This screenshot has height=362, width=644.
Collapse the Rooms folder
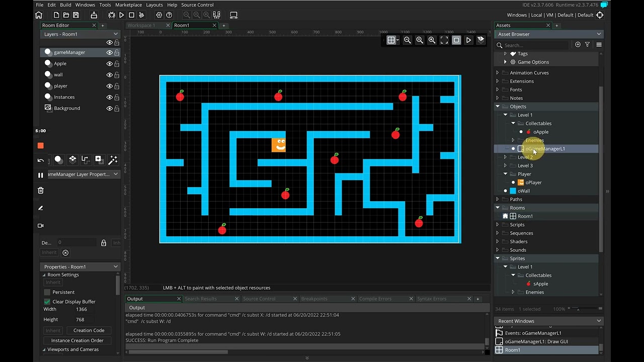tap(498, 208)
